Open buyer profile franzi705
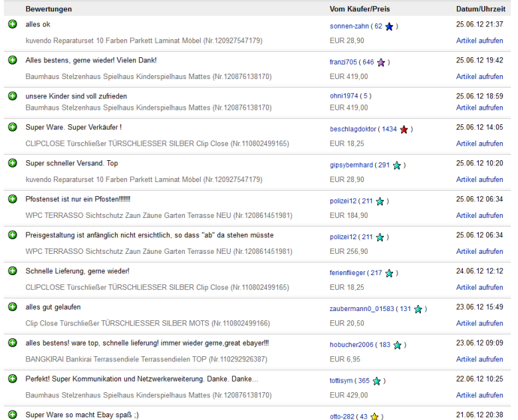 343,62
